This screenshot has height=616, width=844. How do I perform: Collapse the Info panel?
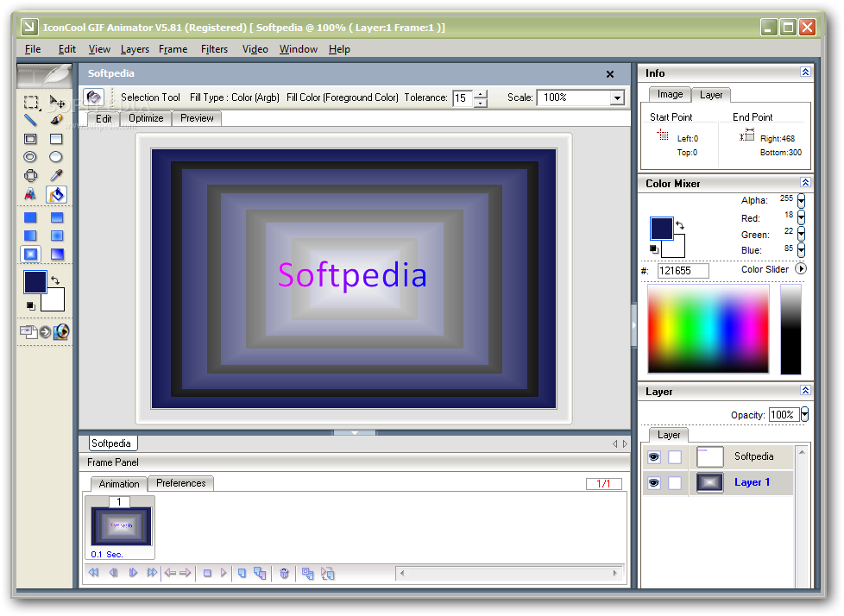805,72
